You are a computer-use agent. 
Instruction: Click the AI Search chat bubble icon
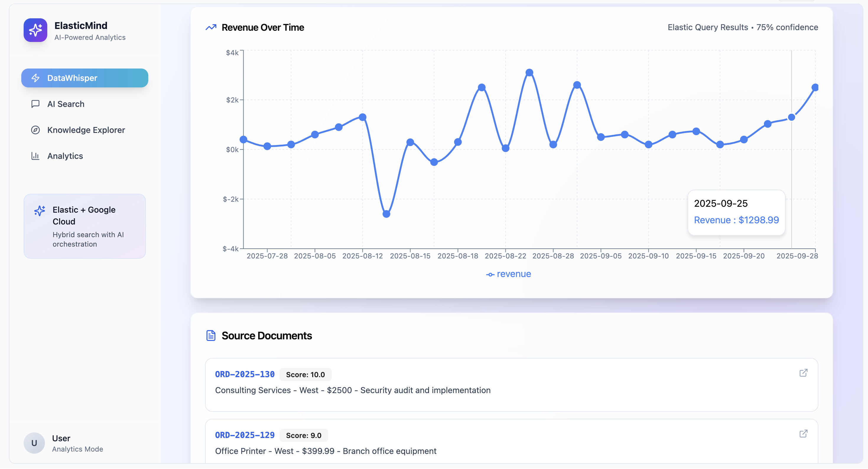(35, 104)
